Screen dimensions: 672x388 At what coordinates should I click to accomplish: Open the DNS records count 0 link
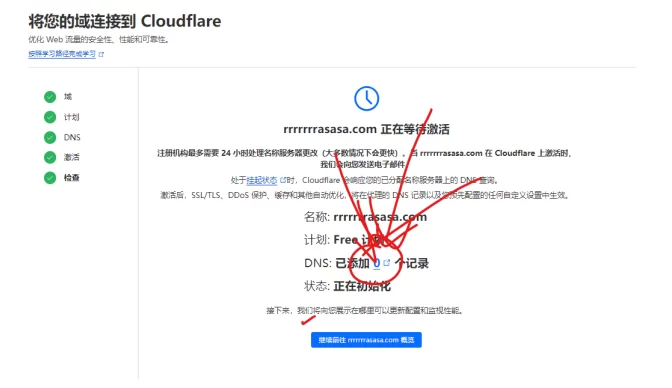376,263
